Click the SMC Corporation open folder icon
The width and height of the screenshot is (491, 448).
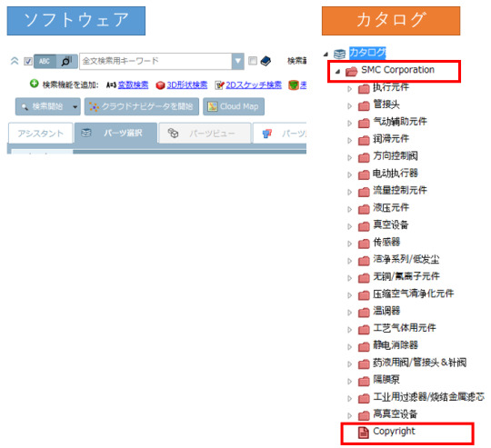coord(351,71)
